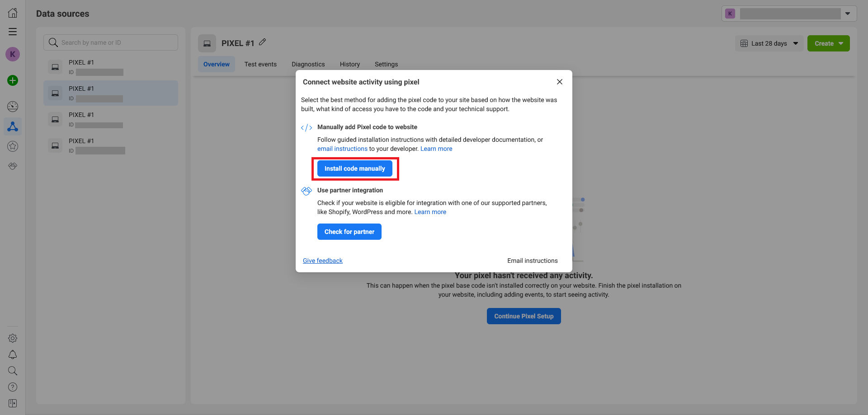This screenshot has width=868, height=415.
Task: Click the pencil icon to rename pixel
Action: [x=262, y=42]
